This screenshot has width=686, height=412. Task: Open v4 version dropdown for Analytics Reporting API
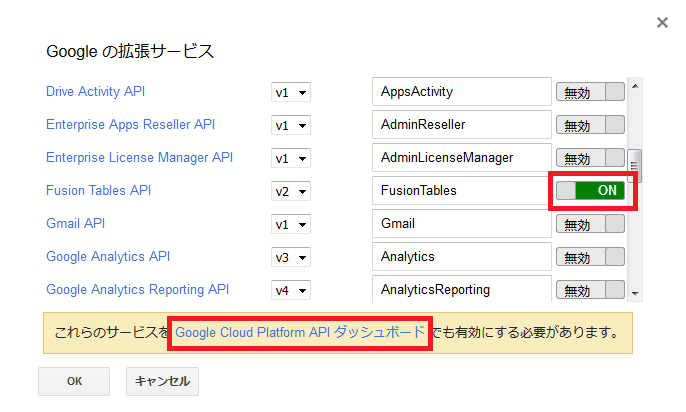pos(290,290)
